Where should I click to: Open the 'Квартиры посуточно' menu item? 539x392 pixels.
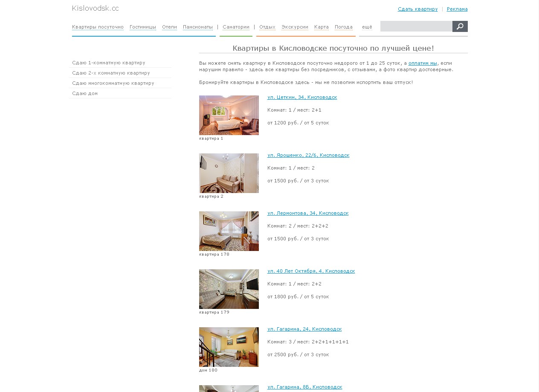pos(98,27)
